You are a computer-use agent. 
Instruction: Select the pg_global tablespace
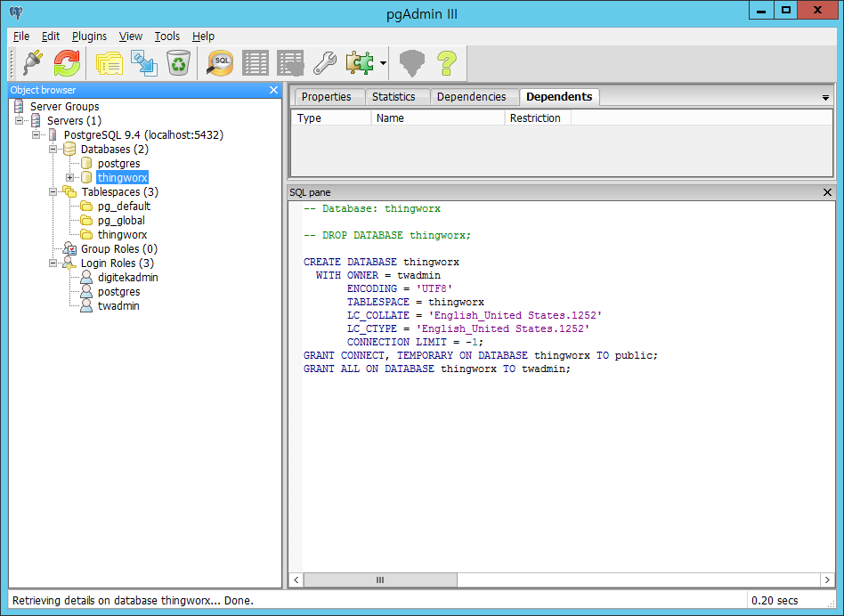pyautogui.click(x=121, y=220)
